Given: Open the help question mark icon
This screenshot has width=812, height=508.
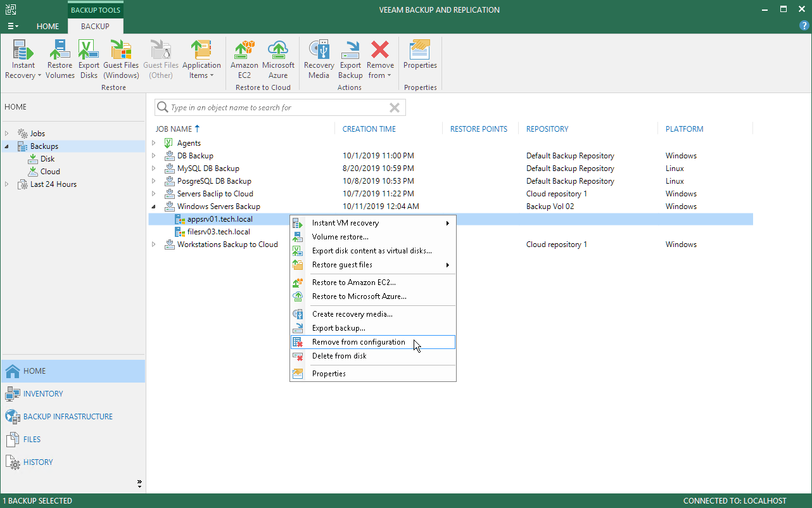Looking at the screenshot, I should pyautogui.click(x=804, y=25).
